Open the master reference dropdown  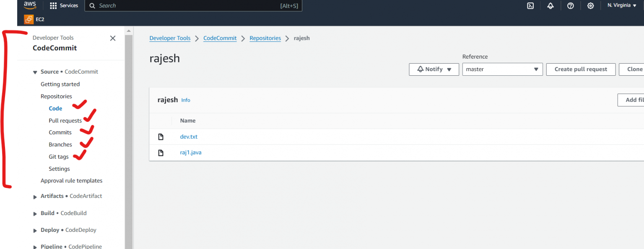(502, 69)
